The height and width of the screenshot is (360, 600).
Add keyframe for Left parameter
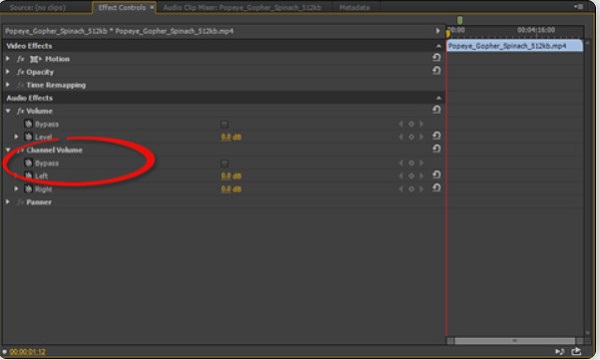pos(411,176)
